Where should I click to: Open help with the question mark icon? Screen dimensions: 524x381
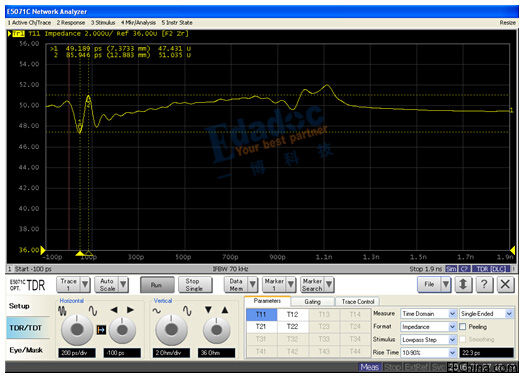point(484,284)
